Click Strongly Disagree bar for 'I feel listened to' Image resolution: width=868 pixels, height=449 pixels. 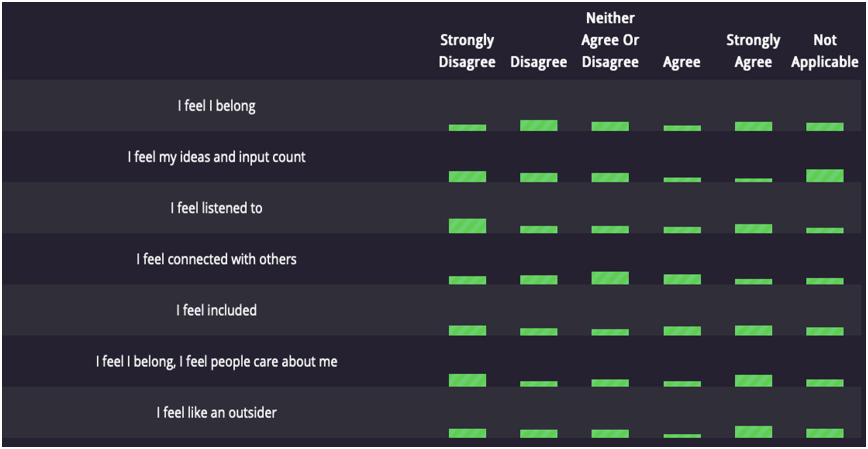(x=467, y=226)
